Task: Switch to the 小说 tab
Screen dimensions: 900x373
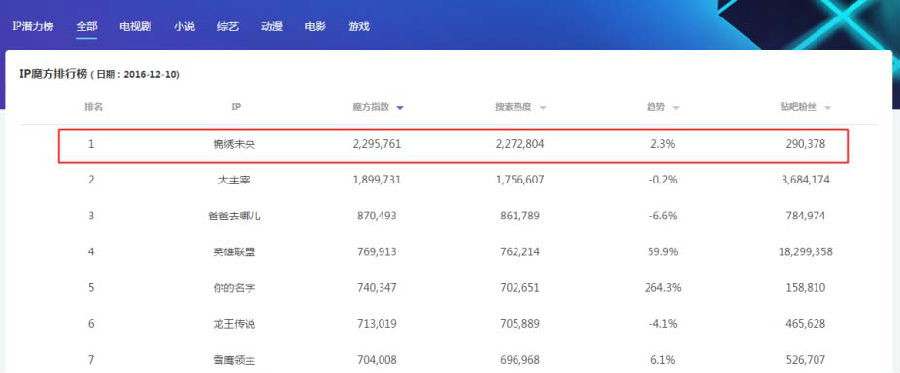Action: tap(185, 26)
